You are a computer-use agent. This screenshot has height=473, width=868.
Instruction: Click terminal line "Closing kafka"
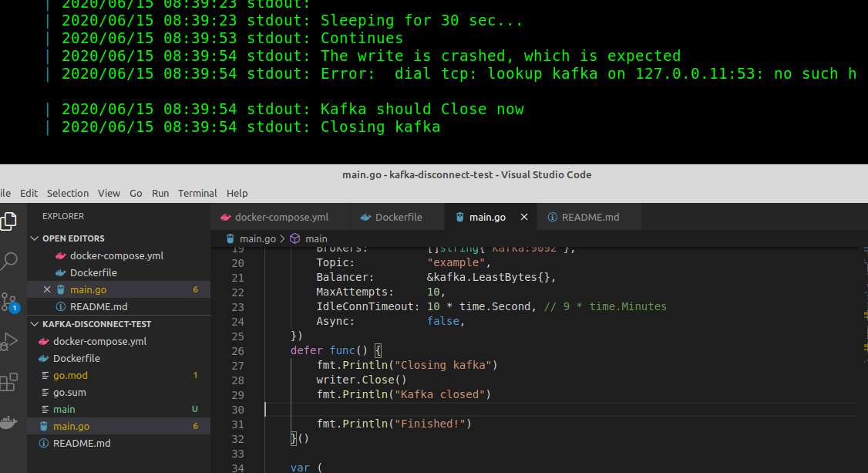tap(380, 127)
